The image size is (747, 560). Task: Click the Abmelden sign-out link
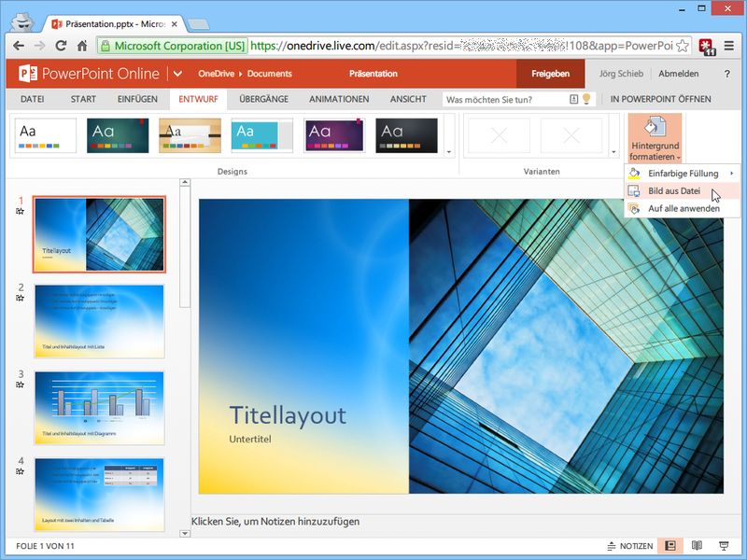(x=679, y=74)
